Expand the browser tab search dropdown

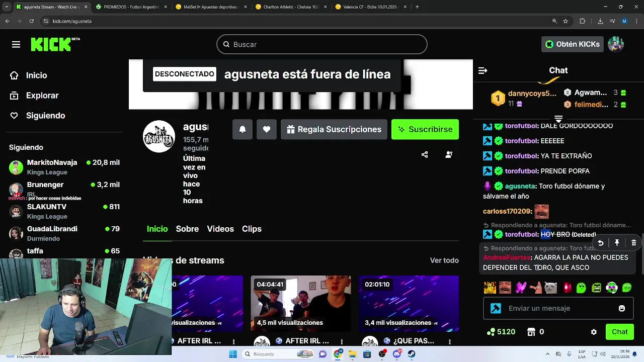click(x=7, y=7)
